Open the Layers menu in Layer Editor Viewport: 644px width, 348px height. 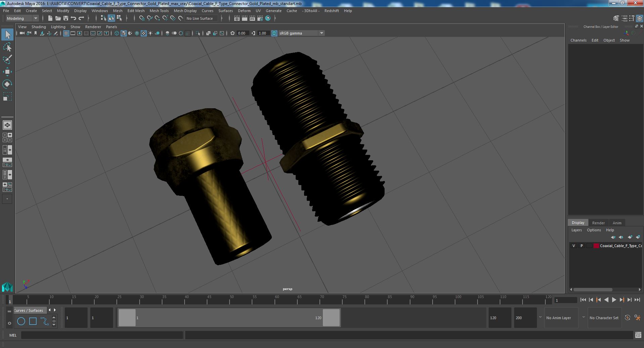click(577, 230)
